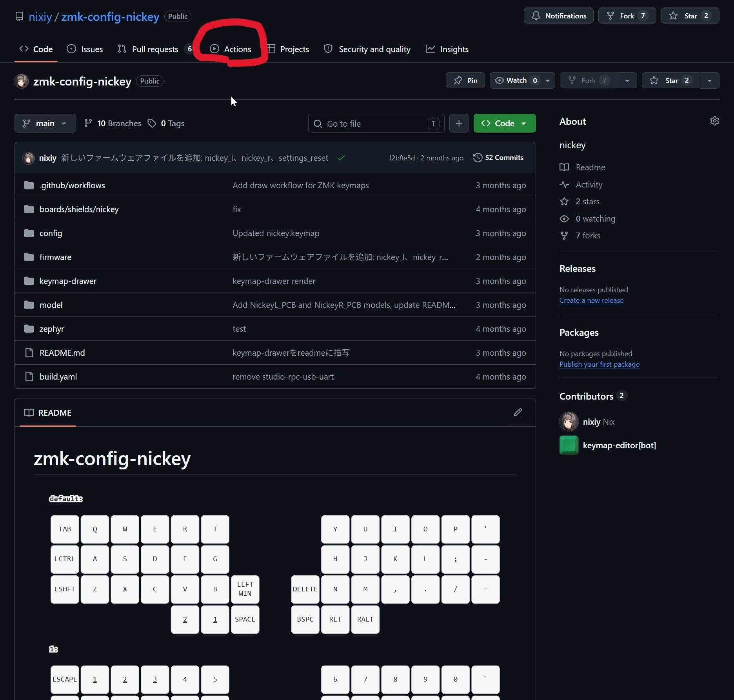Open the Watch dropdown
734x700 pixels.
pos(522,80)
